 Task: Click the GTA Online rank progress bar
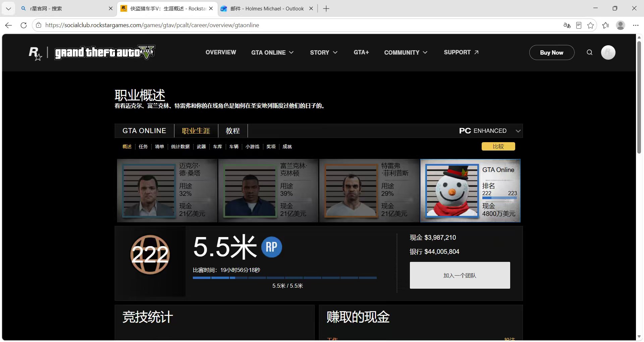pyautogui.click(x=499, y=198)
